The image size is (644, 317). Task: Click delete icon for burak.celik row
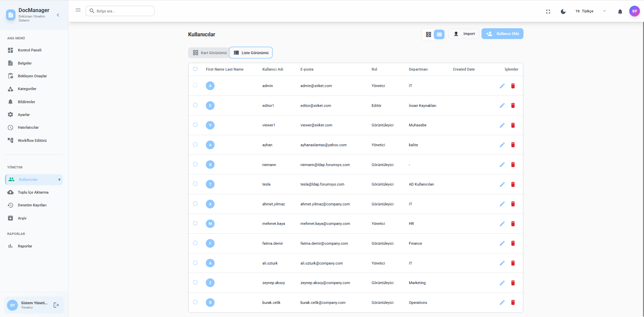click(x=513, y=303)
